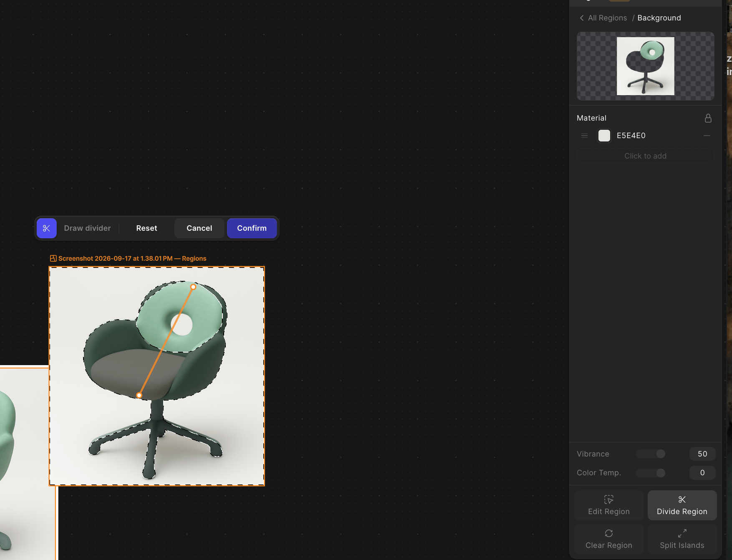Click the top divider endpoint on the headrest
The image size is (732, 560).
[x=193, y=287]
